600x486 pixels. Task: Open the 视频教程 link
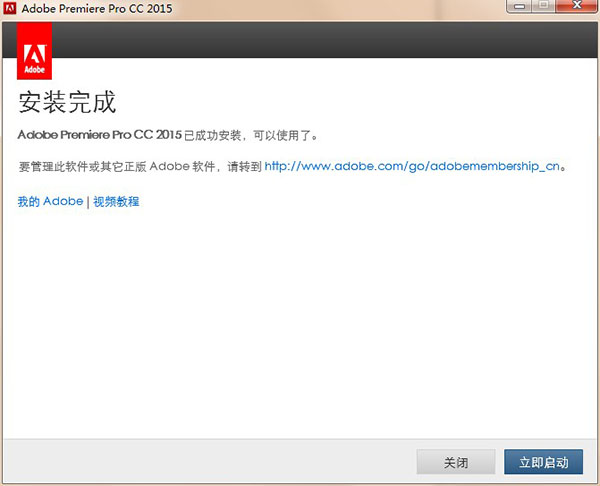click(x=116, y=201)
